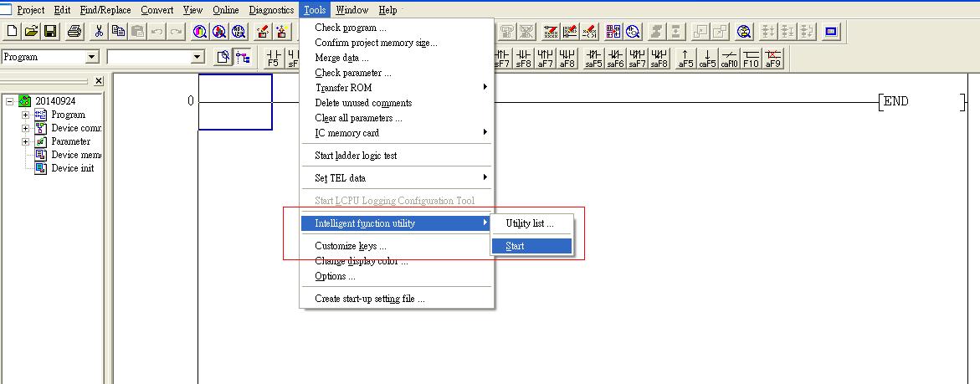Expand the Parameter tree node
Viewport: 980px width, 384px height.
click(26, 141)
